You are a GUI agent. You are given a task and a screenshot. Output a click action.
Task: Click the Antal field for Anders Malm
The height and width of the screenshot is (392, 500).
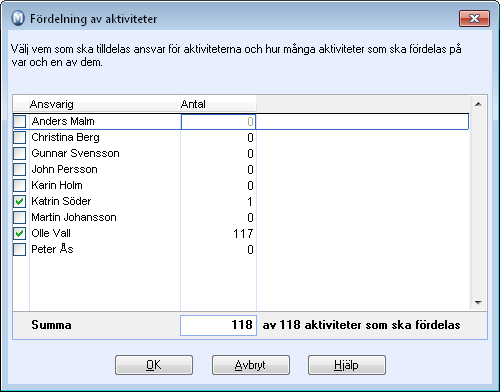218,122
